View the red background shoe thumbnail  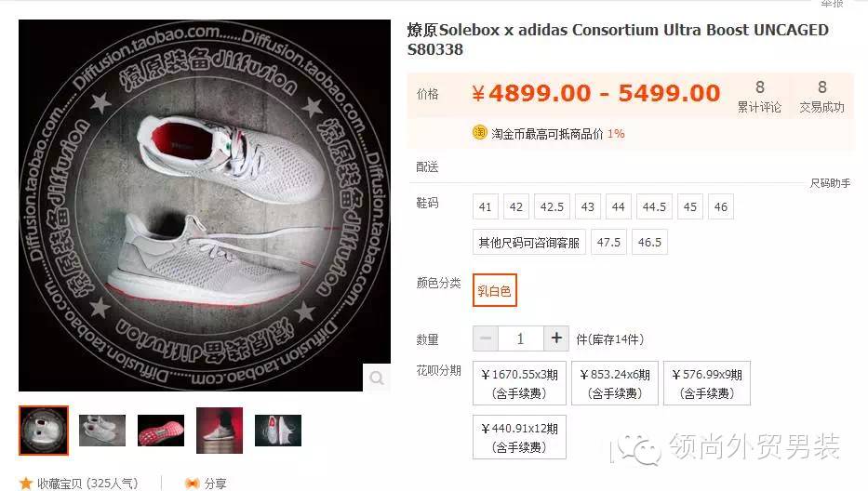220,431
